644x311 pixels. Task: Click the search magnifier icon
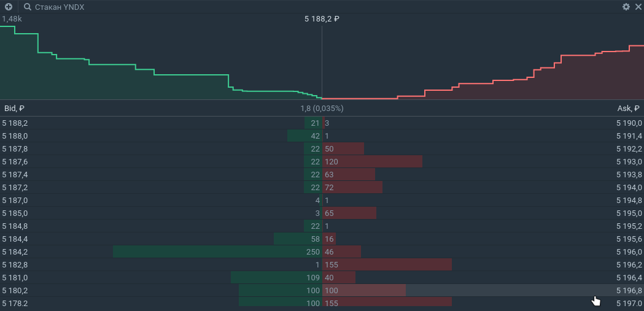(28, 7)
